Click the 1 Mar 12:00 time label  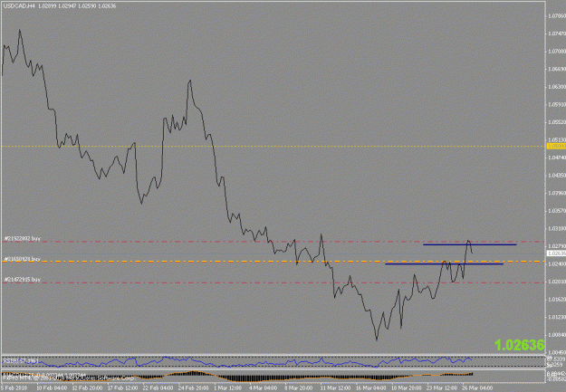pos(229,388)
